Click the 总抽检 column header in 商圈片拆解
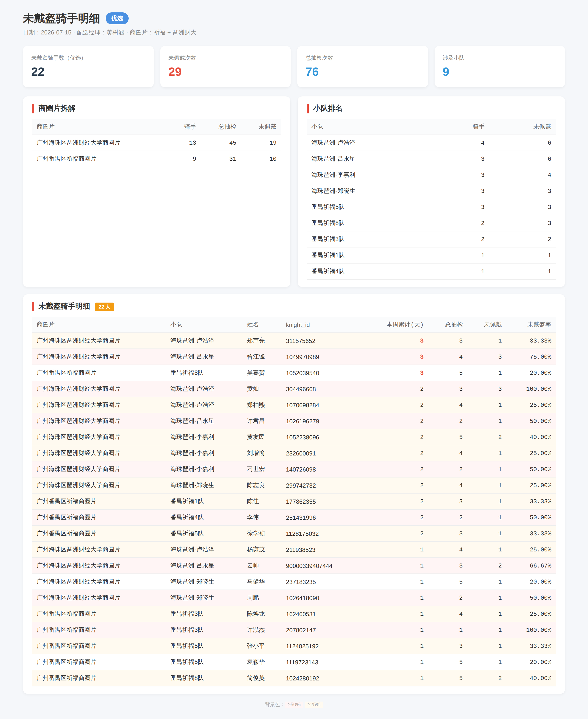The height and width of the screenshot is (719, 588). click(x=227, y=126)
